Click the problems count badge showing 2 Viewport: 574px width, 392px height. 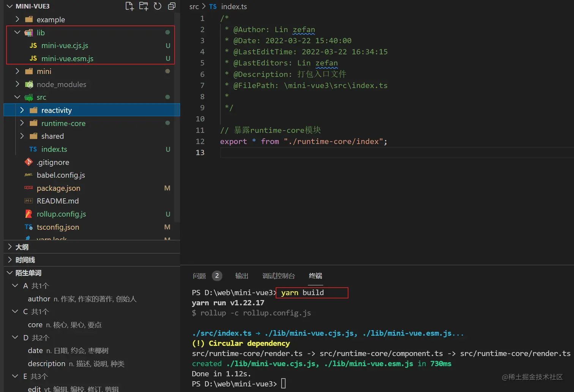click(x=217, y=276)
